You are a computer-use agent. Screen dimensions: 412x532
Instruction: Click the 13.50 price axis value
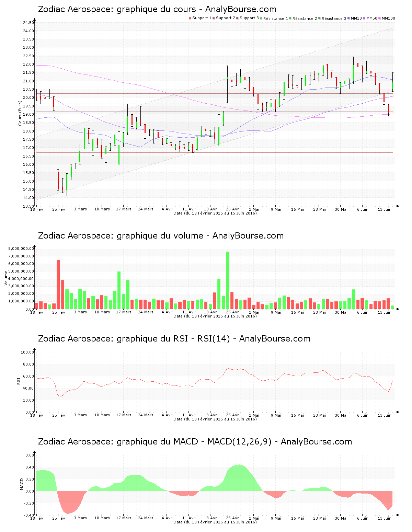(28, 206)
